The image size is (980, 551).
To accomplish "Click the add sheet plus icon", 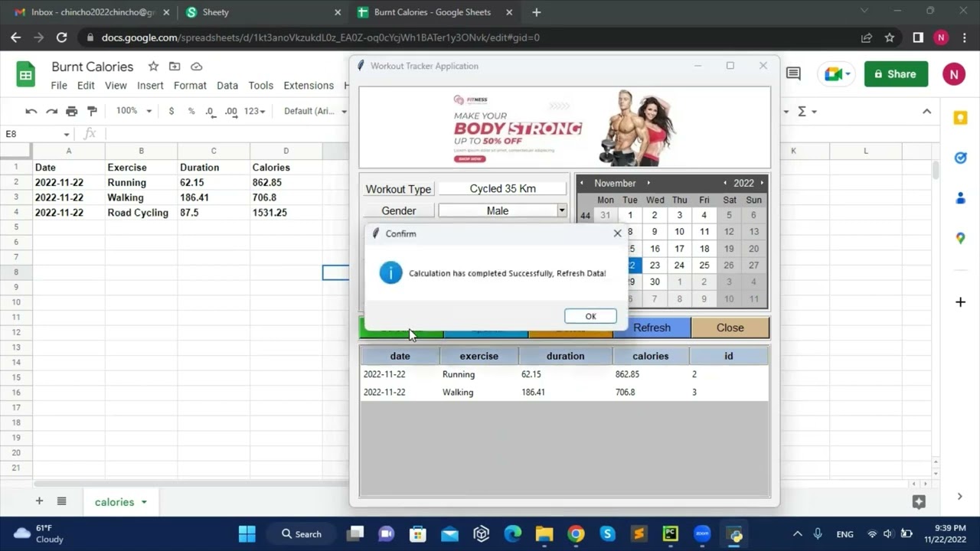I will click(39, 501).
